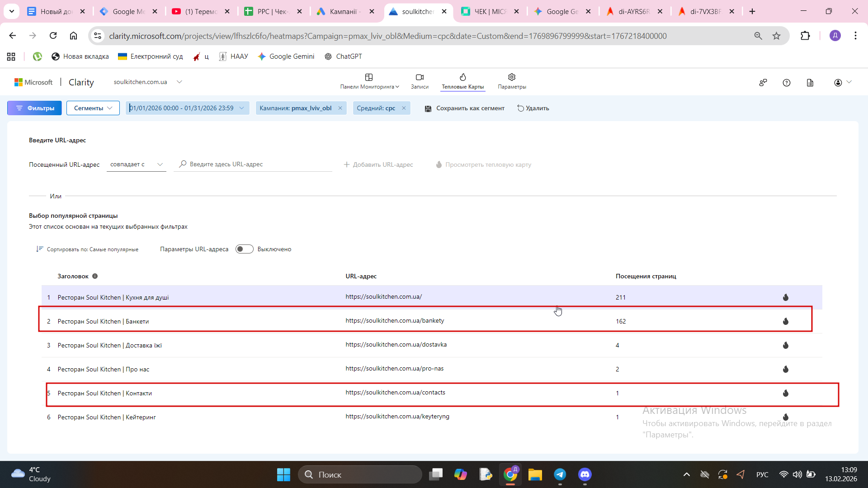Open heatmap for the Банкети page row
This screenshot has height=488, width=868.
[x=786, y=321]
